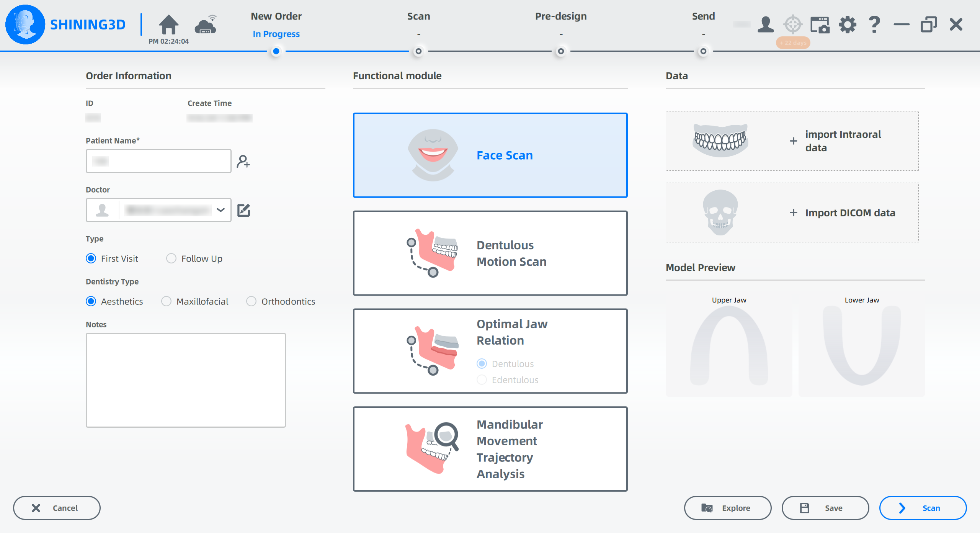This screenshot has height=533, width=980.
Task: Click the Pre-design step marker
Action: coord(561,51)
